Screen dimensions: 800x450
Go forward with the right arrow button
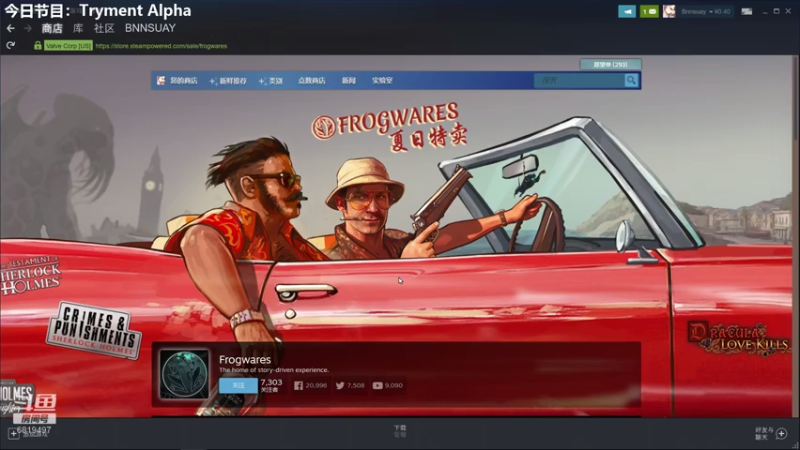pos(28,29)
